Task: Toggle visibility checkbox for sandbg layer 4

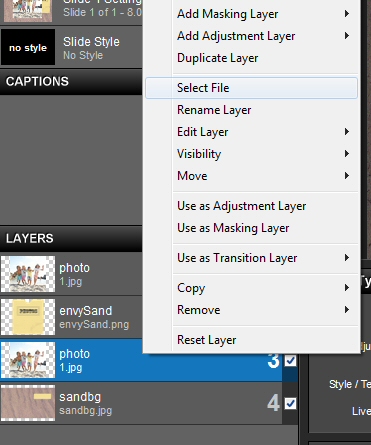Action: click(x=290, y=403)
